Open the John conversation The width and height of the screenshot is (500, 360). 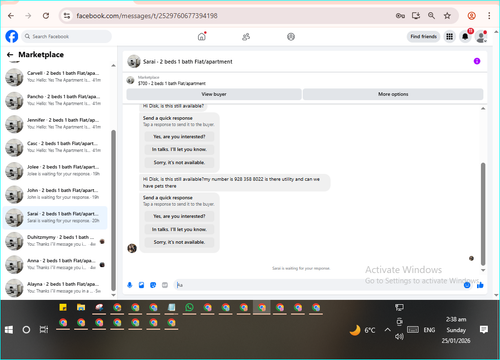(55, 194)
